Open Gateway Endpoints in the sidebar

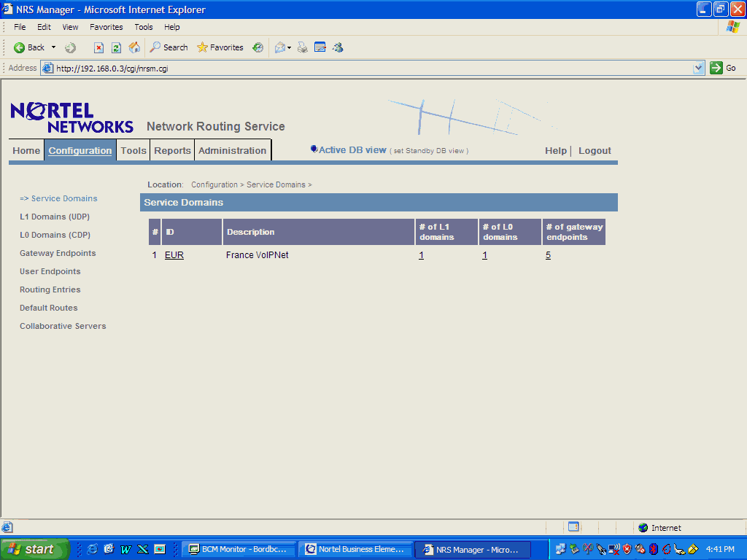tap(58, 253)
